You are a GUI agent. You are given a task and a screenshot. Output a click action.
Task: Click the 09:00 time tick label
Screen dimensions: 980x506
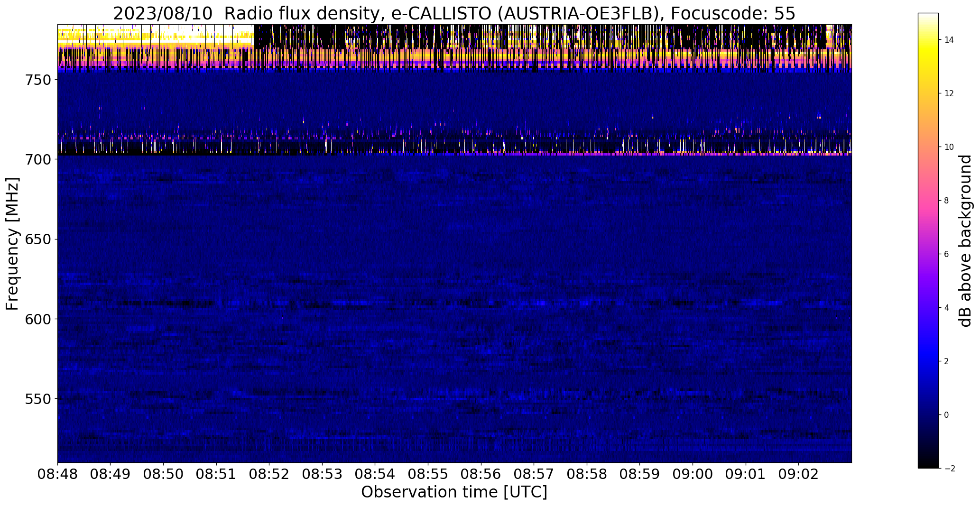(x=693, y=475)
